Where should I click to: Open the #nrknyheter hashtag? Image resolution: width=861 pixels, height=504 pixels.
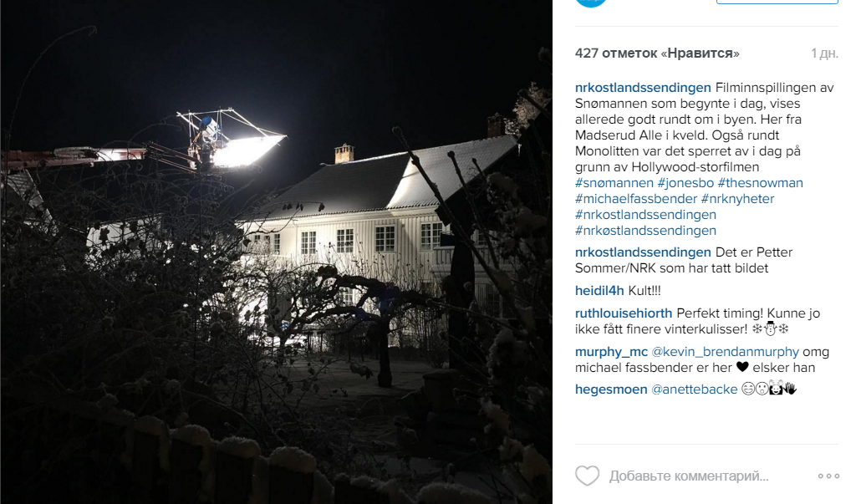[x=737, y=199]
